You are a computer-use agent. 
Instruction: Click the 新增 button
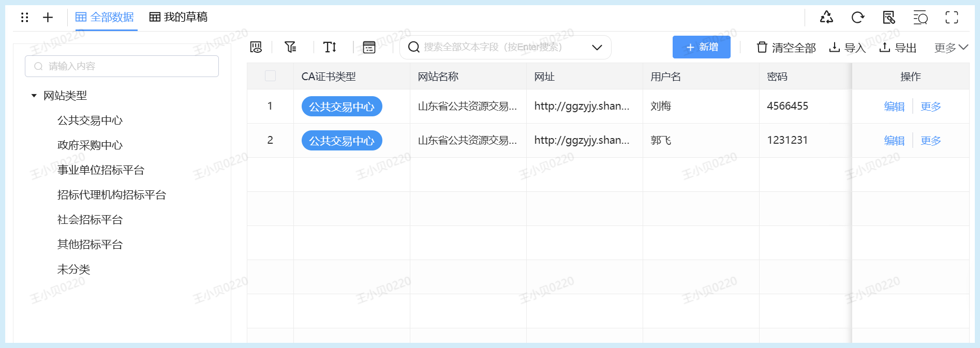point(702,47)
